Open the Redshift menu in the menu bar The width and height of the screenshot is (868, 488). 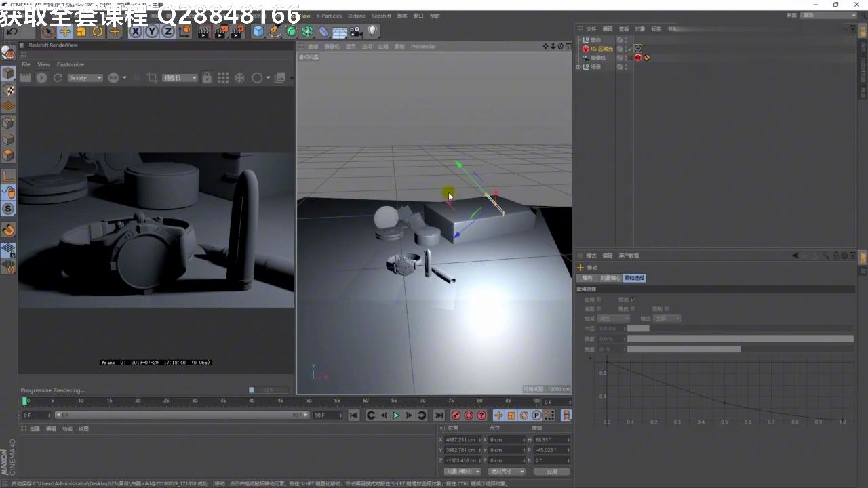[381, 16]
